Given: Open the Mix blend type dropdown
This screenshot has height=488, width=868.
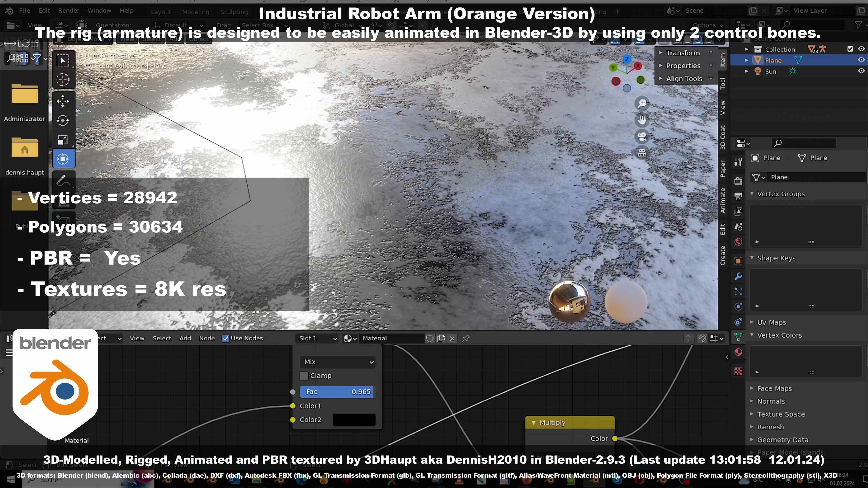Looking at the screenshot, I should click(337, 362).
